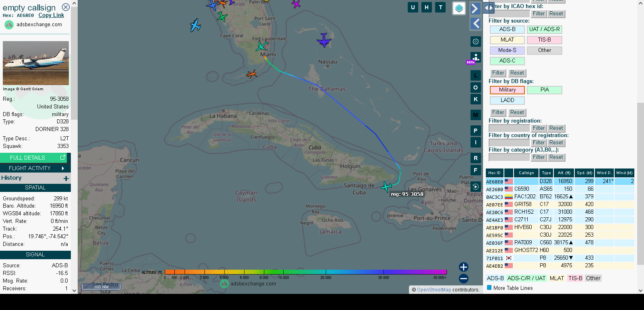
Task: Sort table by Type column
Action: click(546, 173)
